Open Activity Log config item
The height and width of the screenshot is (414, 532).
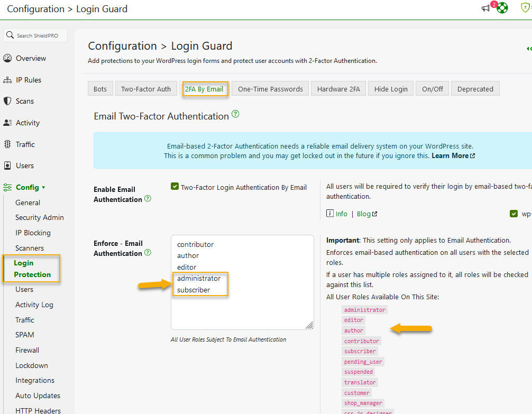34,305
